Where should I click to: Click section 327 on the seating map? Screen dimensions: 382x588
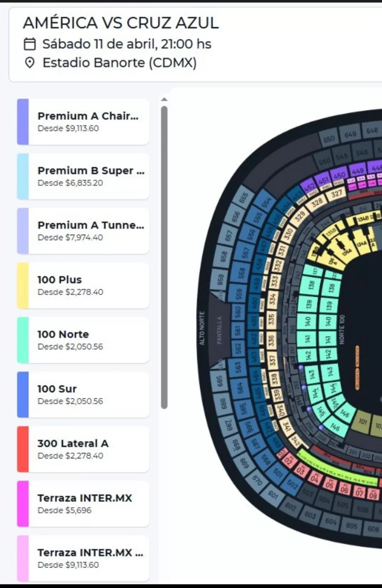(x=336, y=194)
